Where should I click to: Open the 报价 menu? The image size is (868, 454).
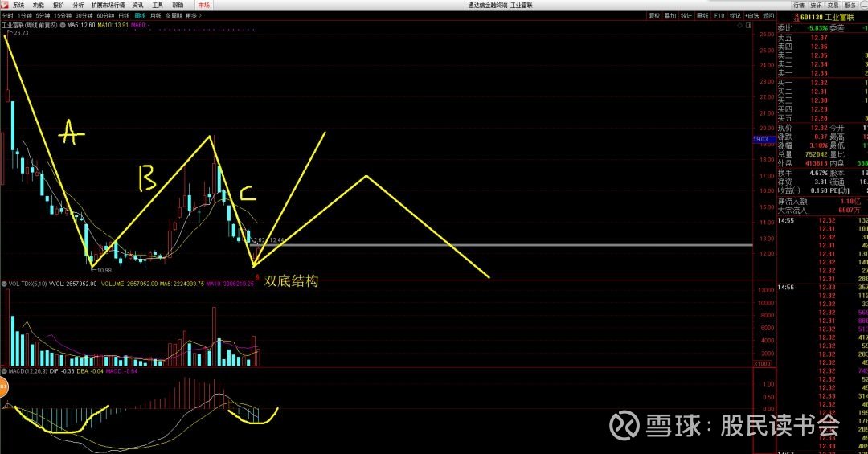[58, 5]
